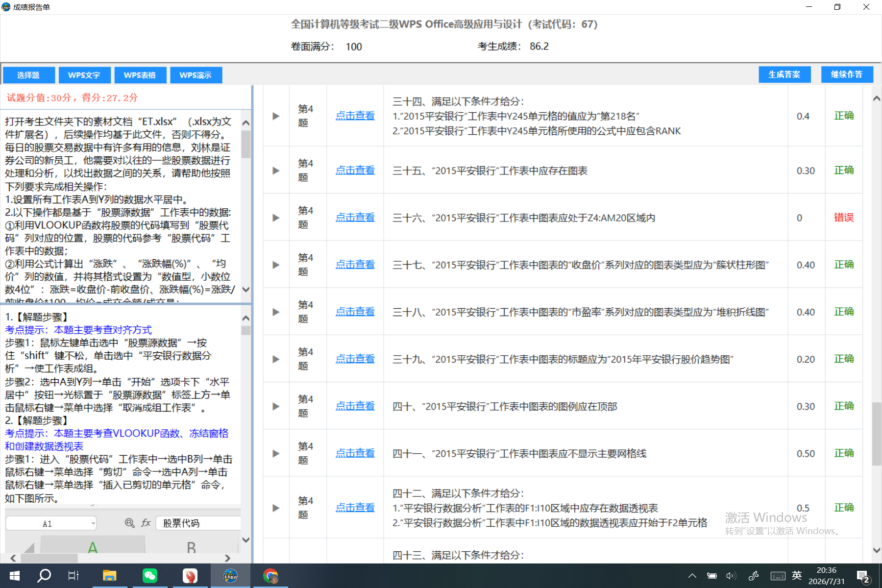Open 点击查看 link for item 三十四
Screen dimensions: 882x588
pos(355,116)
